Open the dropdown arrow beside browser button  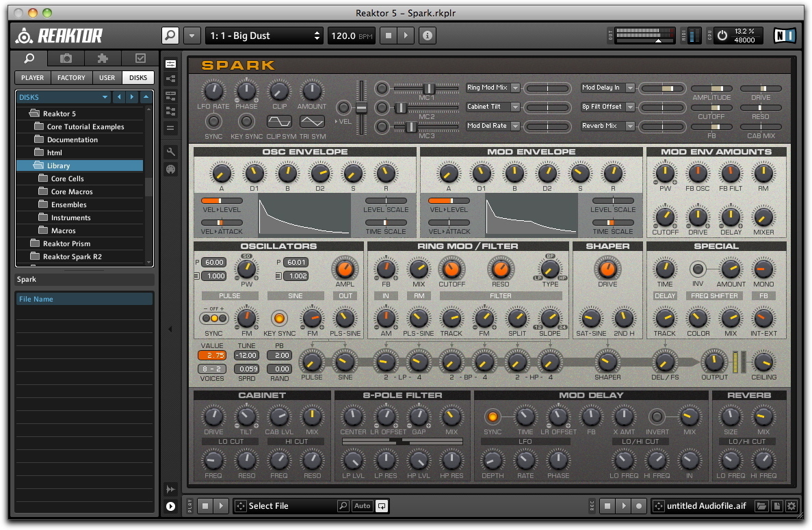coord(192,36)
